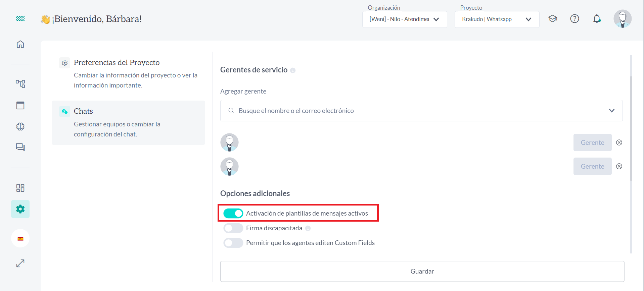
Task: Open the Organización dropdown
Action: point(405,19)
